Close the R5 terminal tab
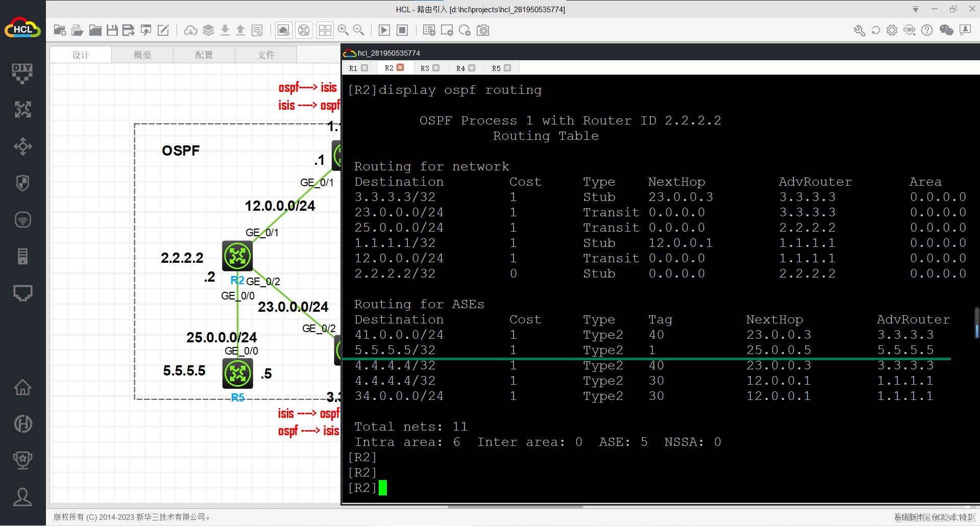The width and height of the screenshot is (980, 526). 507,67
